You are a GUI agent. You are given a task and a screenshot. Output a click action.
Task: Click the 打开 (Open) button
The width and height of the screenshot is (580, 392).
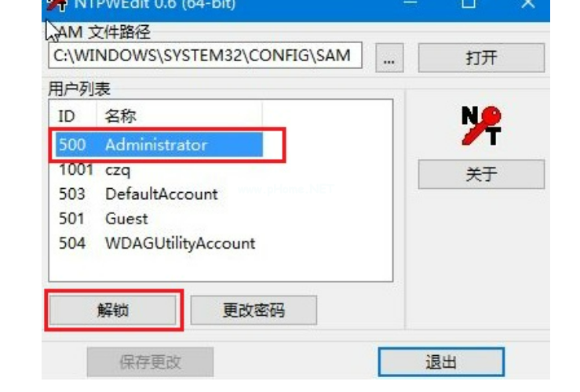coord(481,58)
